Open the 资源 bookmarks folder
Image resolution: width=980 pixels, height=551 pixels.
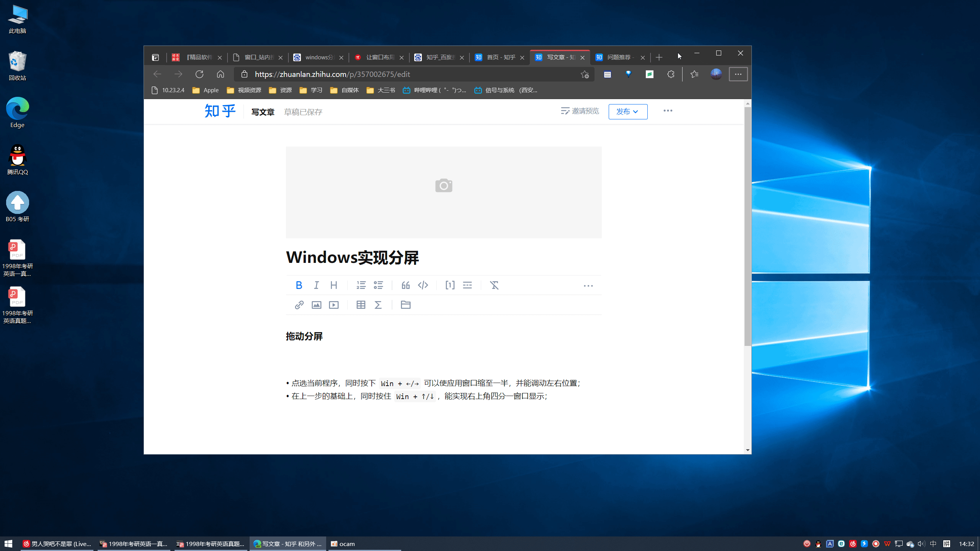pos(280,90)
